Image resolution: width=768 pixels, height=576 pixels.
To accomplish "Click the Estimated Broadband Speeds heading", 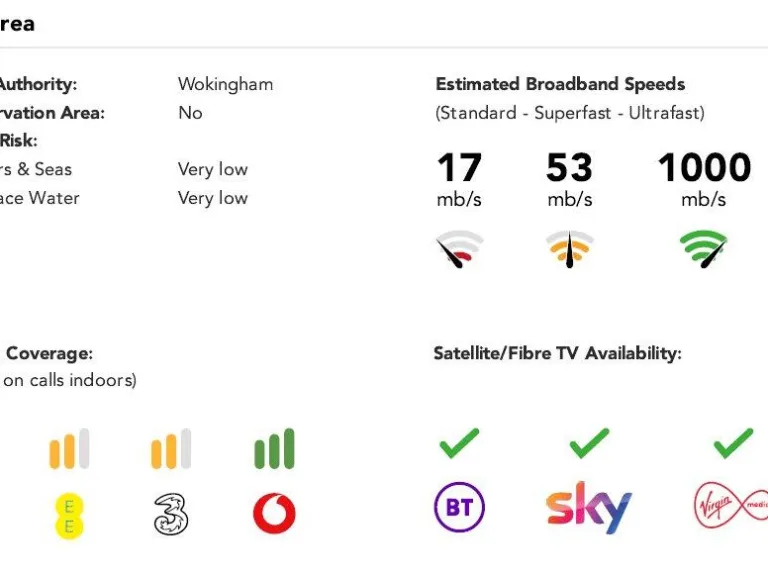I will (x=560, y=84).
